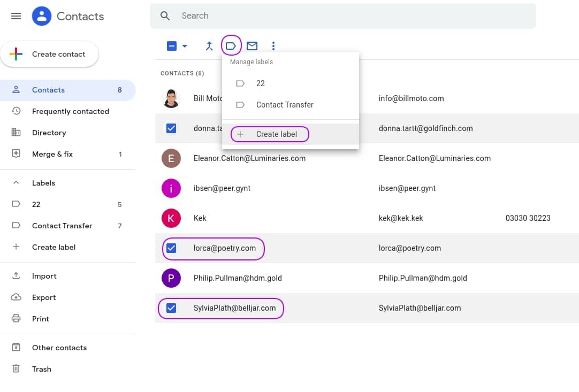This screenshot has height=392, width=579.
Task: Open the more actions three-dot menu
Action: 273,46
